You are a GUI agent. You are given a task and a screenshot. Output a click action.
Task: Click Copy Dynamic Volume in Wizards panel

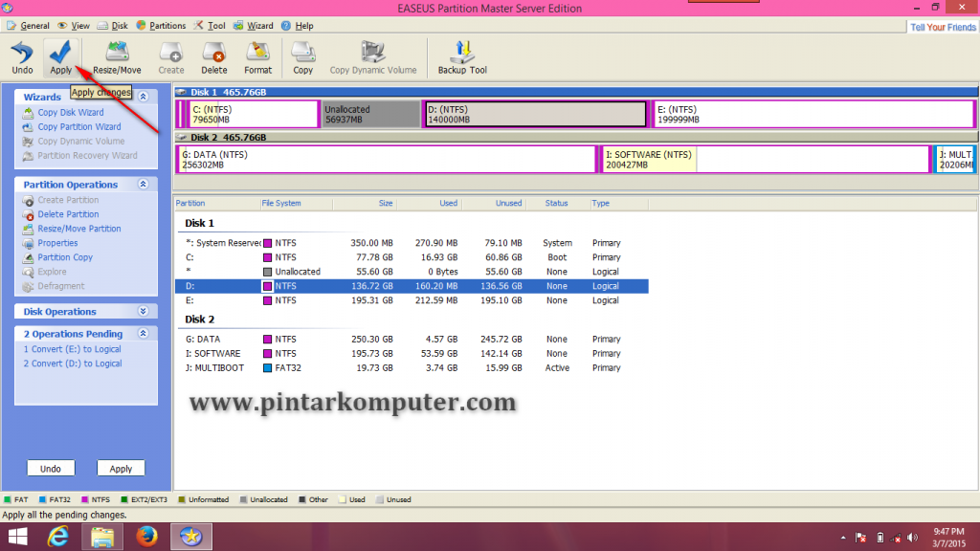coord(73,142)
